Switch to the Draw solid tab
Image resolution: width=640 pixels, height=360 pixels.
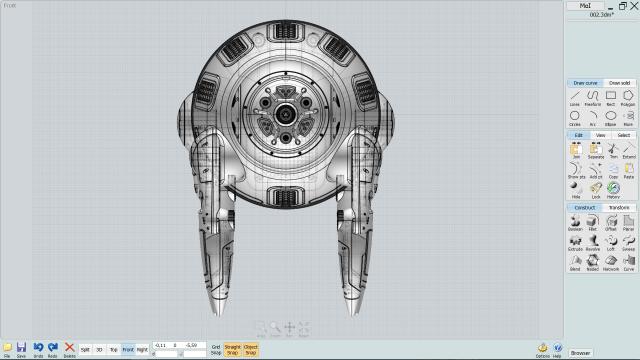tap(620, 83)
